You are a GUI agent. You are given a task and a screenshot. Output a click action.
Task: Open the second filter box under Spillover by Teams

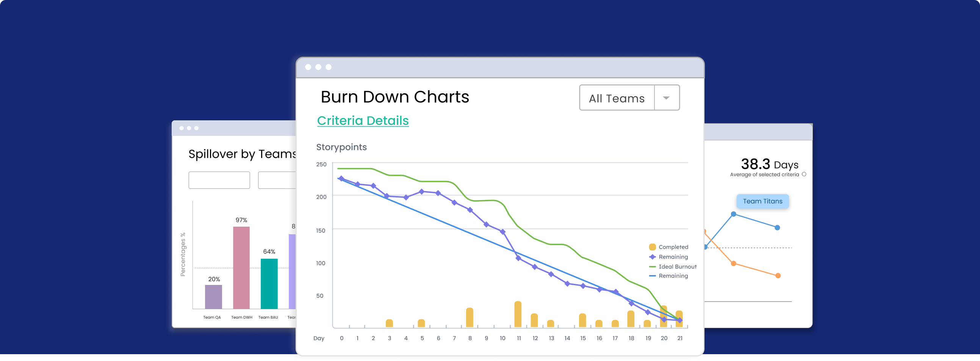277,180
